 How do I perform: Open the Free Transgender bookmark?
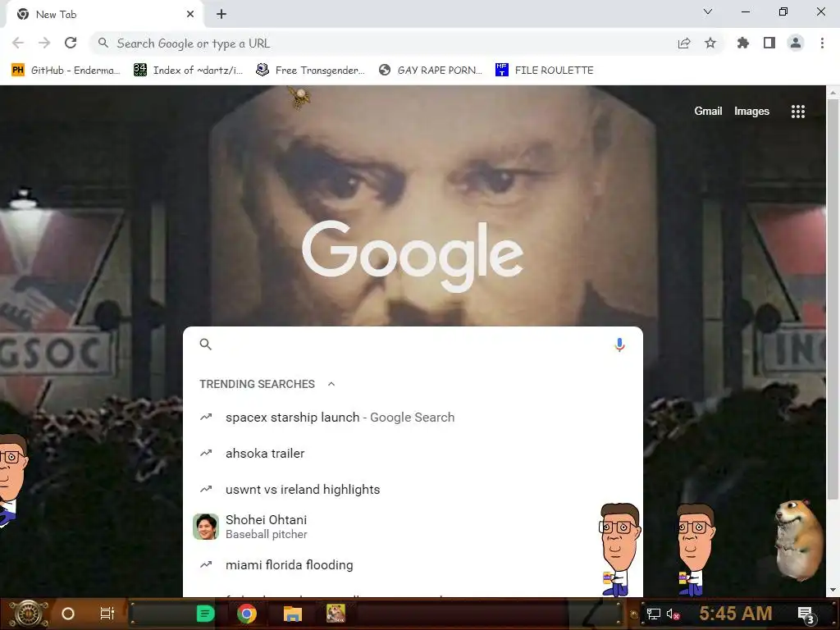pyautogui.click(x=310, y=71)
